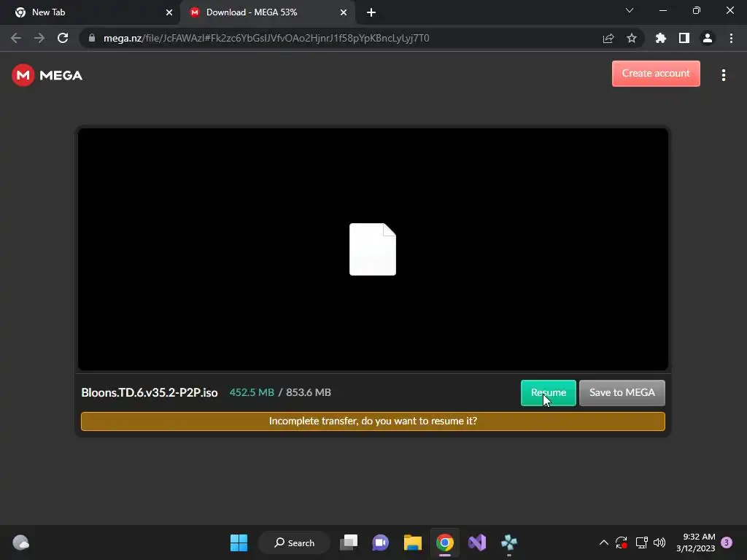
Task: Reload the current page
Action: point(63,38)
